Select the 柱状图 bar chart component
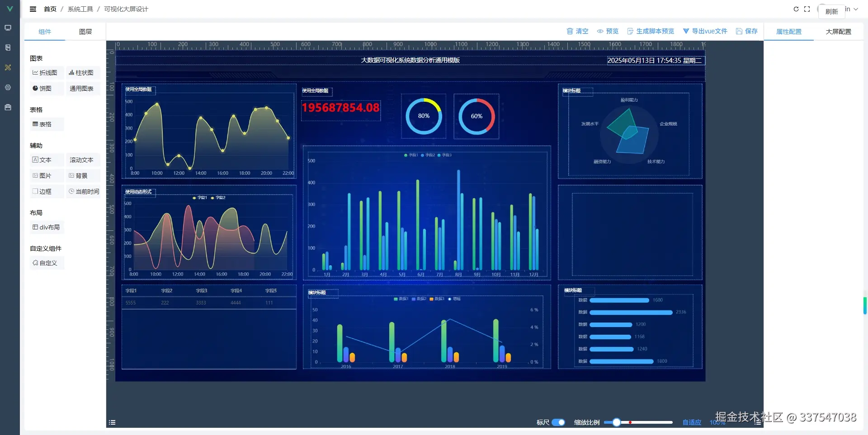The image size is (868, 435). click(x=83, y=73)
